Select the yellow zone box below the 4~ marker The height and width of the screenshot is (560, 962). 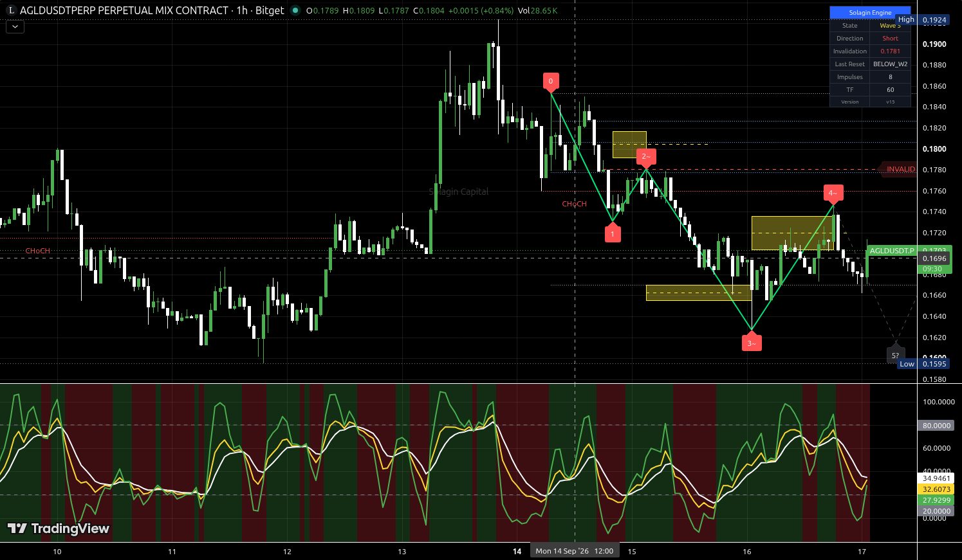[x=793, y=233]
